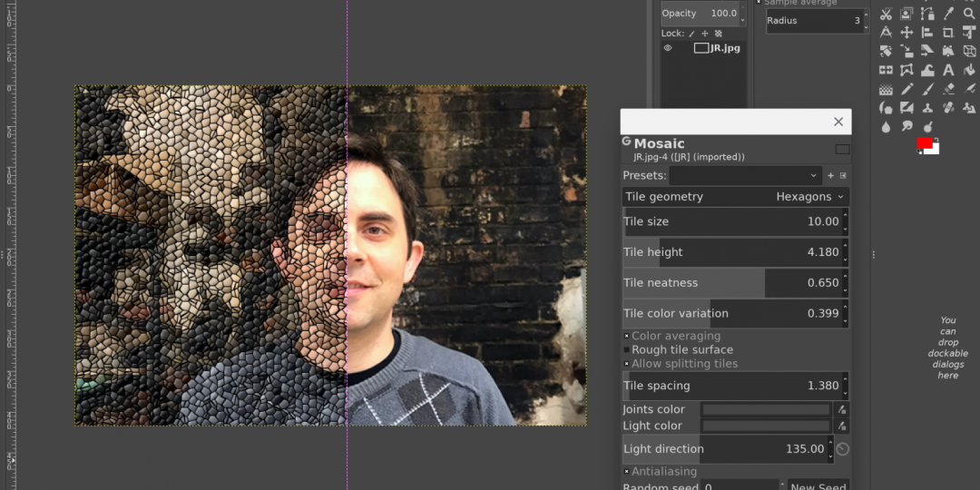Select the Flip tool
The height and width of the screenshot is (490, 980).
pyautogui.click(x=887, y=70)
